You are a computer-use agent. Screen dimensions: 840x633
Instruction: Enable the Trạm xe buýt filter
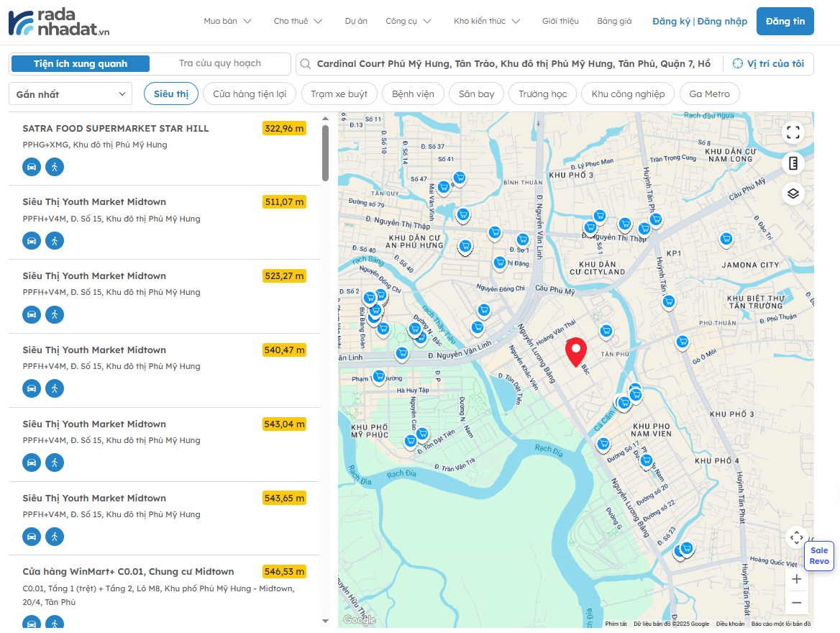tap(339, 94)
